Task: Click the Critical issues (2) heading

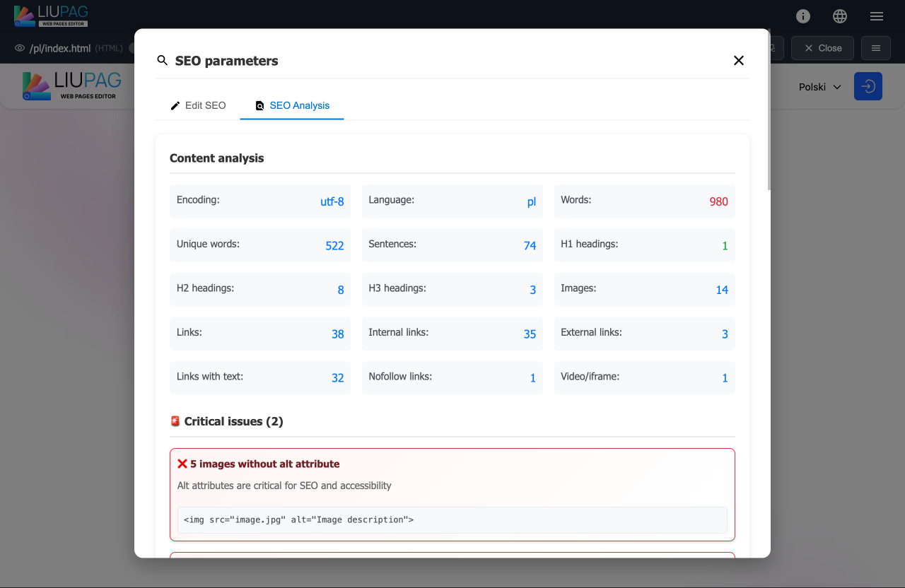Action: pyautogui.click(x=233, y=421)
